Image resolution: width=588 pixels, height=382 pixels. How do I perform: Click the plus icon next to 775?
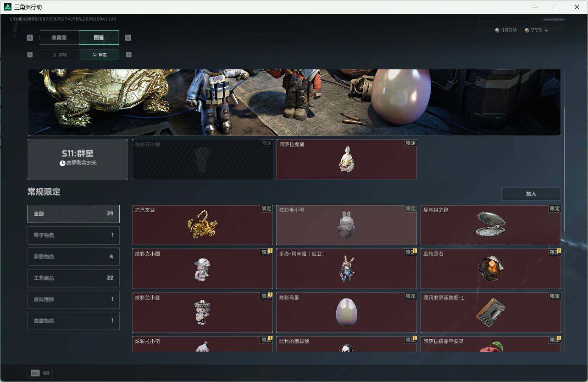point(546,30)
